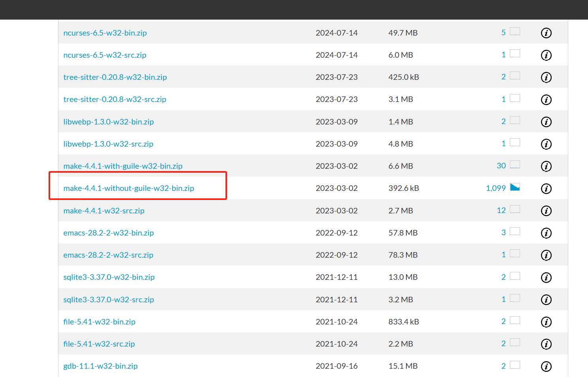Open download chart for libwebp-1.3.0-w32-bin.zip
This screenshot has width=588, height=377.
515,120
